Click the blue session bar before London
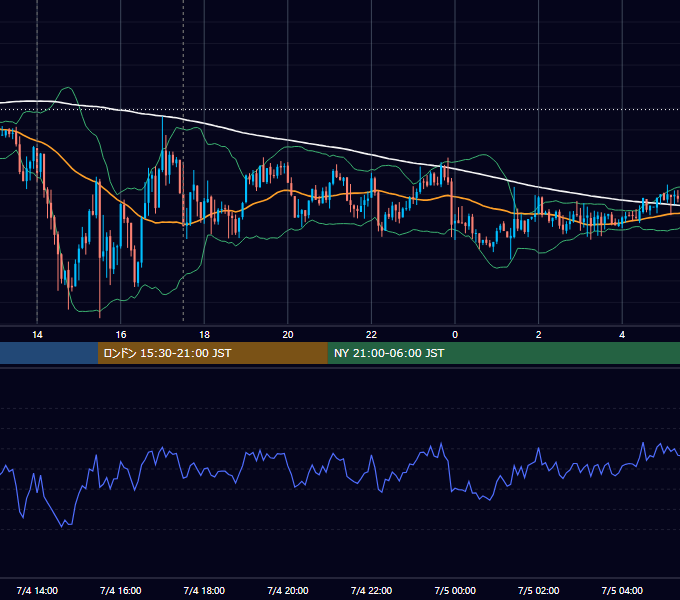Screen dimensions: 680x600 tap(49, 353)
